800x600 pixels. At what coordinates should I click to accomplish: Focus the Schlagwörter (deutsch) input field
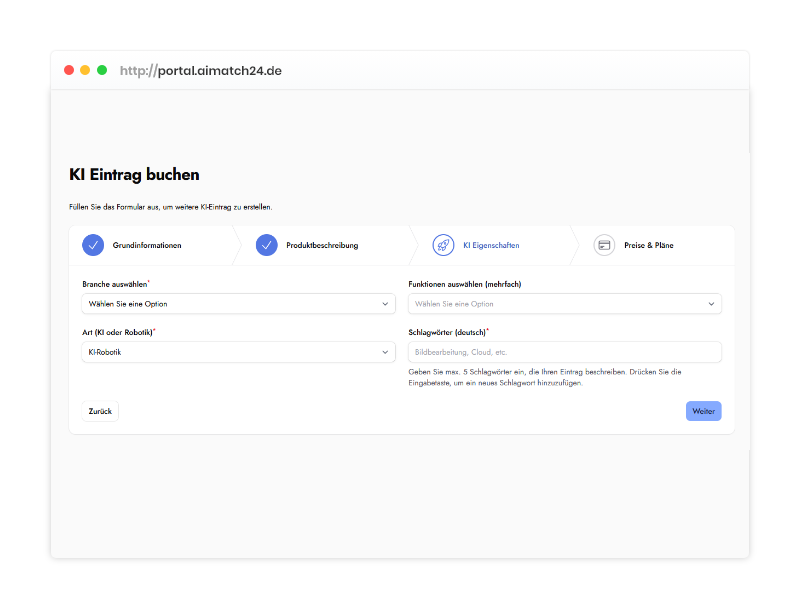pyautogui.click(x=564, y=352)
